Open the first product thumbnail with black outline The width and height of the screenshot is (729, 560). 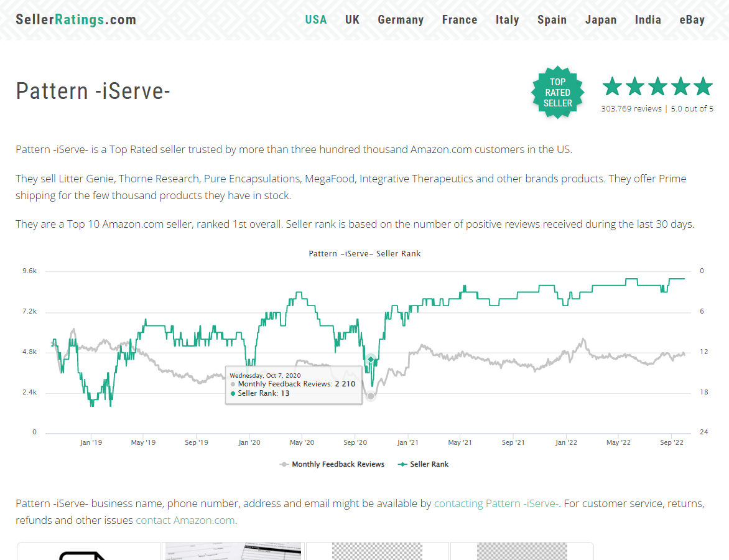[88, 551]
